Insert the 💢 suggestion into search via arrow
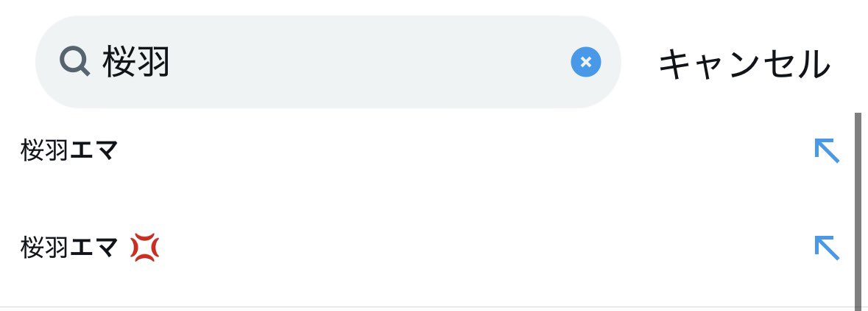Image resolution: width=868 pixels, height=311 pixels. pos(827,247)
